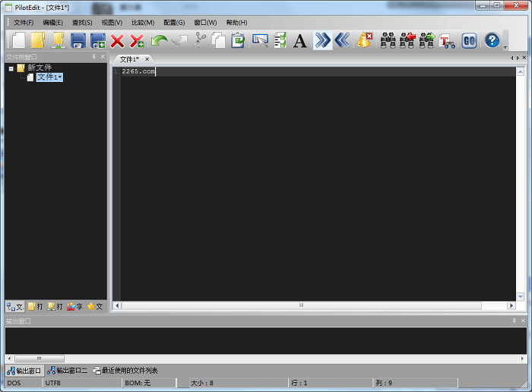Toggle auto-hide pin on file tree panel

[93, 57]
